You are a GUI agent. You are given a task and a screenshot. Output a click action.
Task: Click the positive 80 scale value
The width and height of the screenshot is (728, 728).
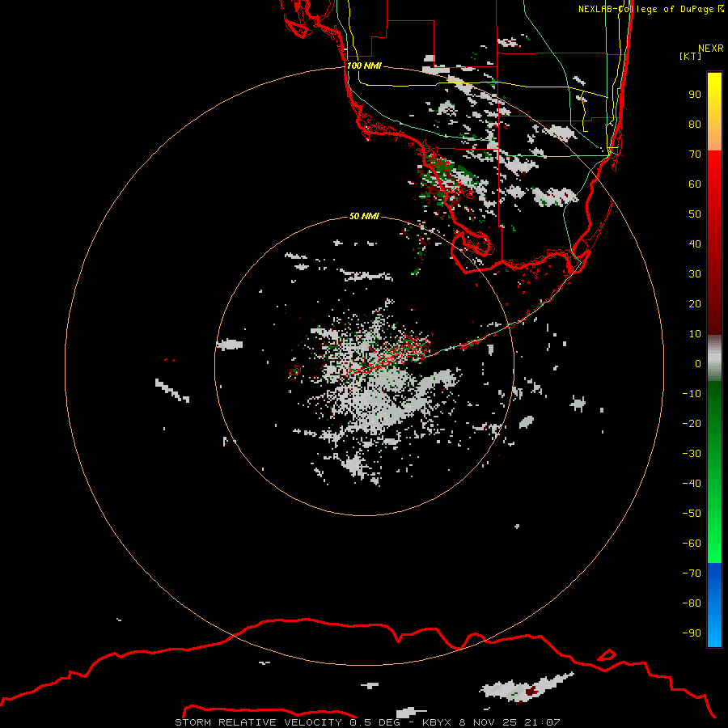point(695,125)
